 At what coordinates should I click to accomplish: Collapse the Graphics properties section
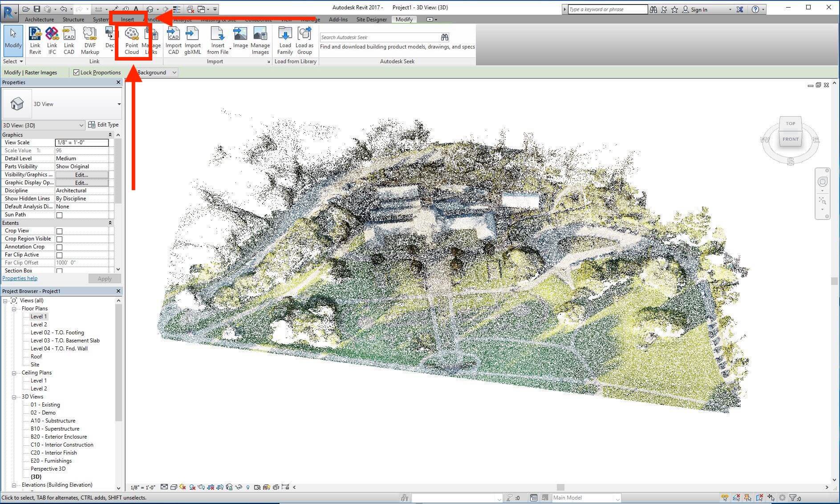tap(110, 134)
